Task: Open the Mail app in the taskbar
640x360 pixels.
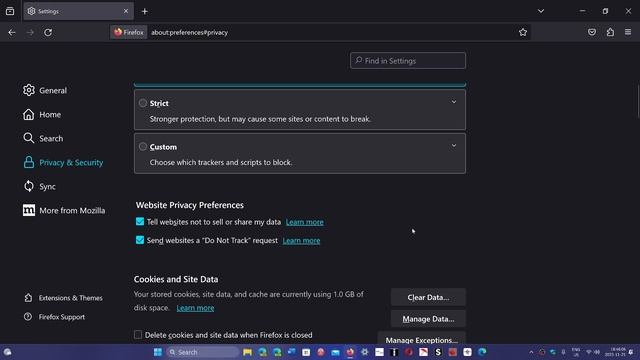Action: point(335,352)
